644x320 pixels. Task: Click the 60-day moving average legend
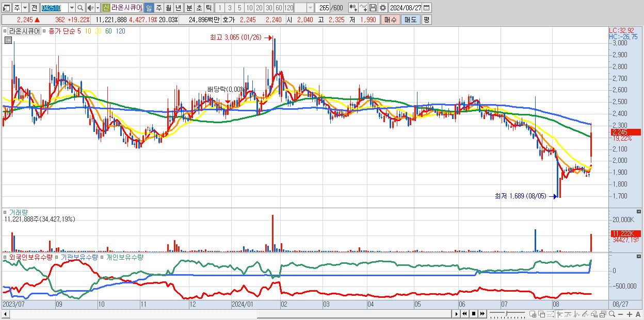click(108, 31)
